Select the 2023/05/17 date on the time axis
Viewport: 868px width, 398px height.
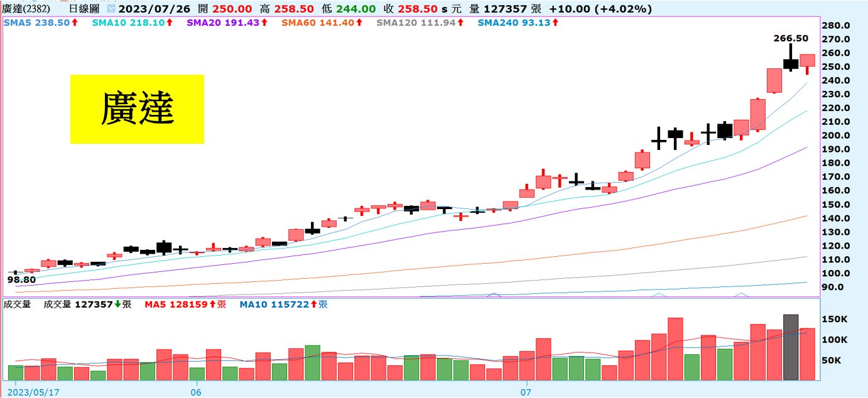click(x=35, y=392)
